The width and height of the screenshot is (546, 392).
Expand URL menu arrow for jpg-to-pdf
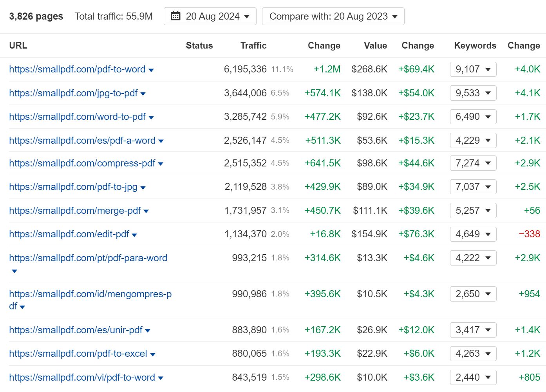click(x=143, y=94)
